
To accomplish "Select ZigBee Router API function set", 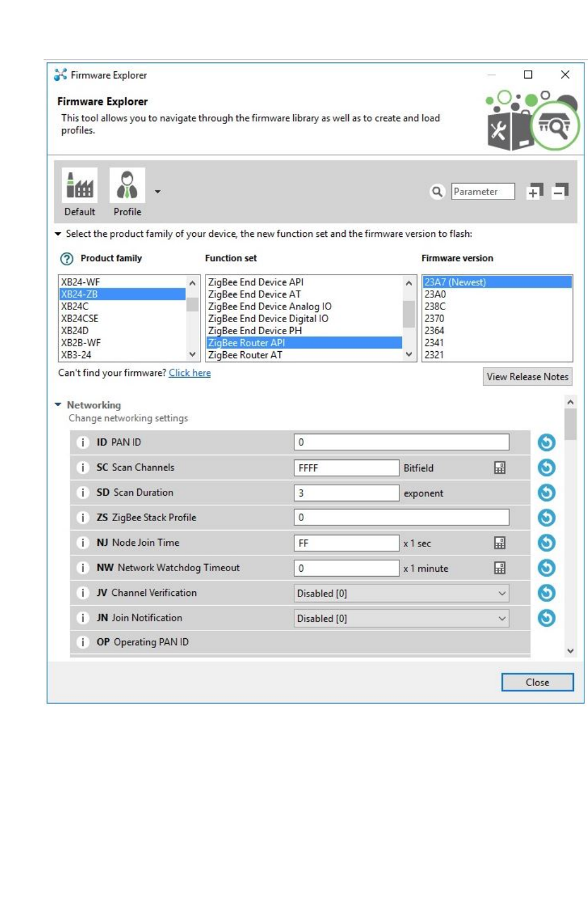I will point(304,343).
